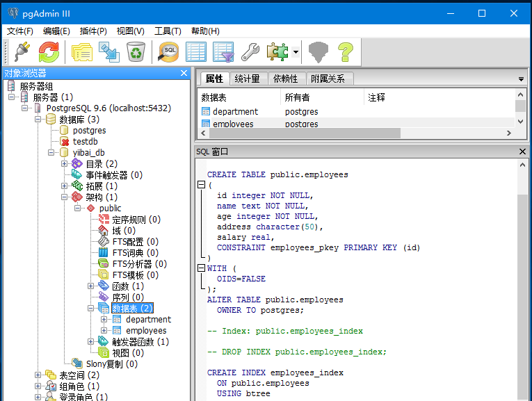View data table grid icon
Screen dimensions: 532x401
coord(196,52)
